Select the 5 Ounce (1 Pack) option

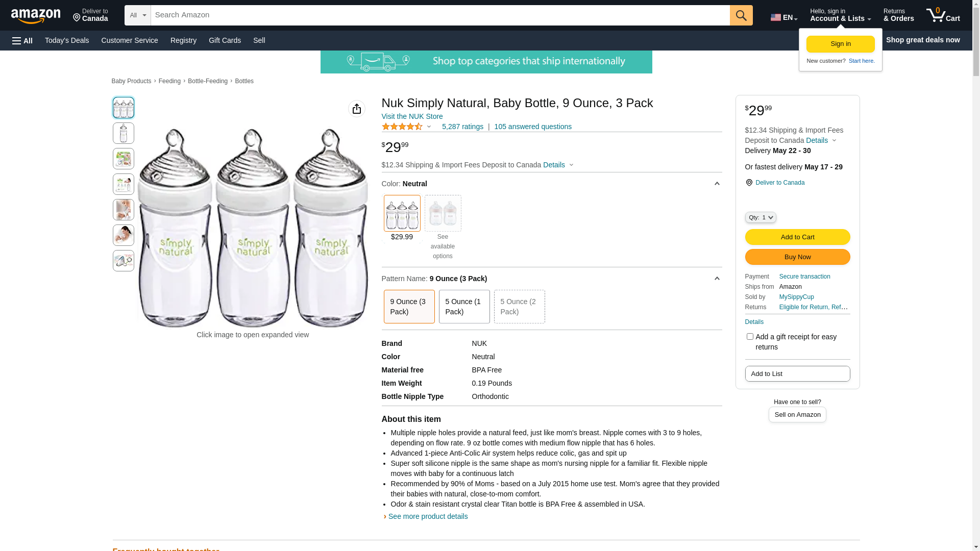464,307
